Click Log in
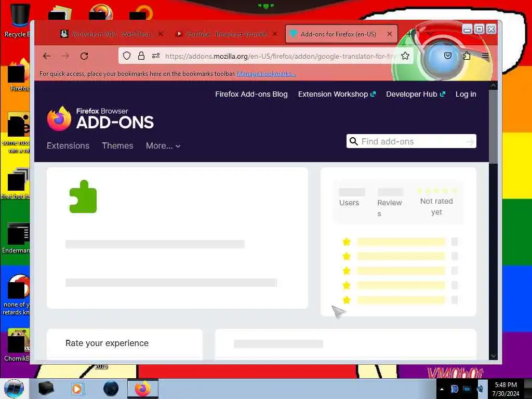532x399 pixels. 466,95
